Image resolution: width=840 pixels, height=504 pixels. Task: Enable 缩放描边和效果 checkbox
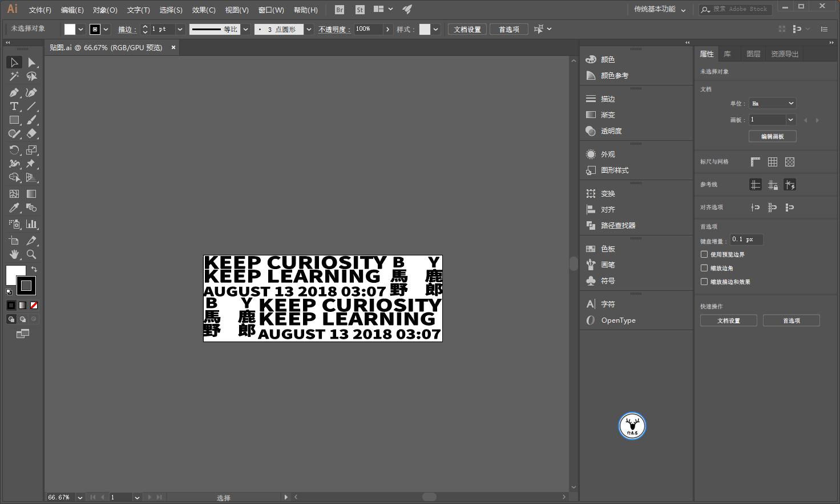(x=704, y=282)
